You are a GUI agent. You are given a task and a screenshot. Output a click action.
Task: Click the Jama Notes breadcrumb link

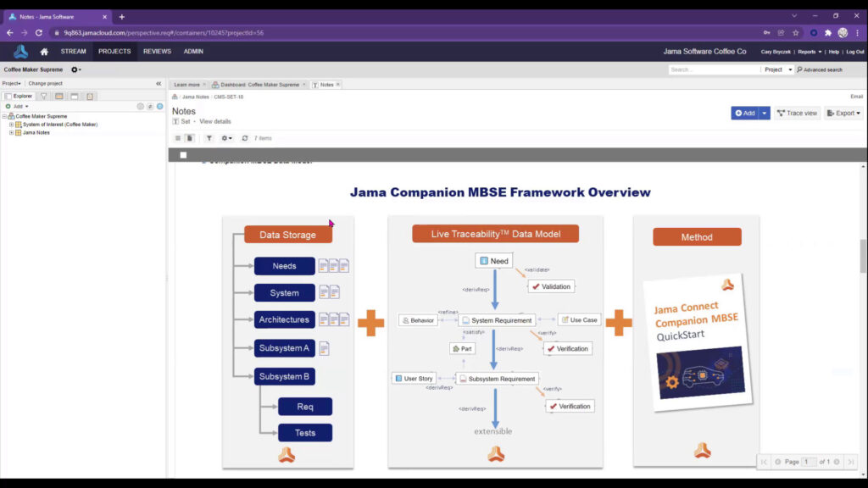[196, 97]
